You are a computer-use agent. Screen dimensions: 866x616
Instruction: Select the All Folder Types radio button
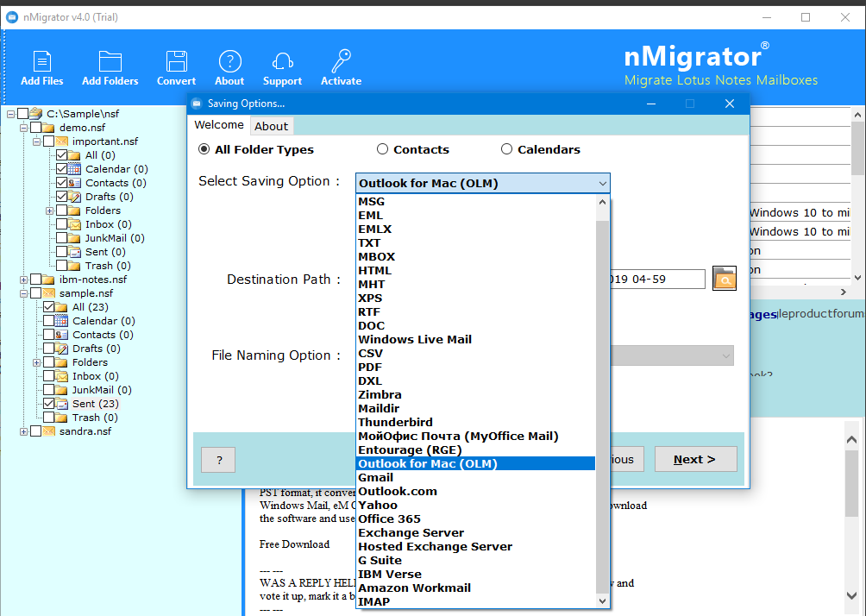(204, 149)
